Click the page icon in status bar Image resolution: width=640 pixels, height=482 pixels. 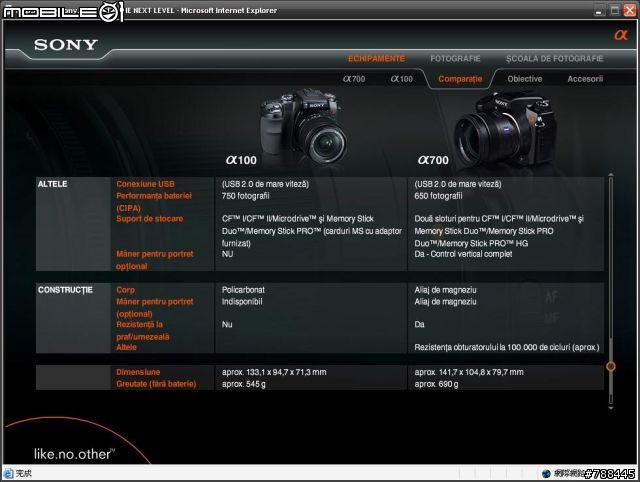pyautogui.click(x=8, y=473)
